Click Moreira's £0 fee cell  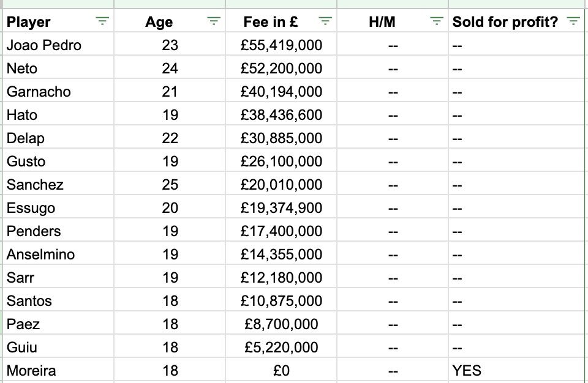(281, 370)
